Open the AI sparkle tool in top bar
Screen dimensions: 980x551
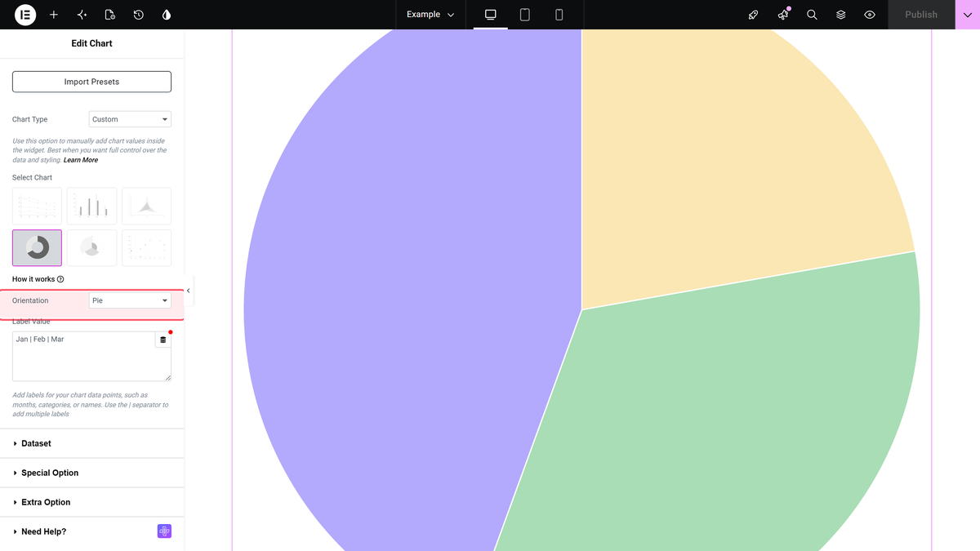pos(82,15)
